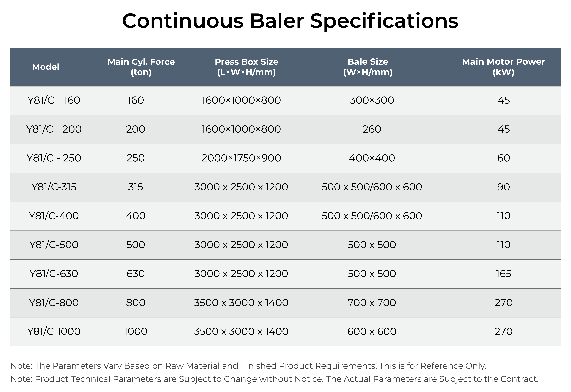The image size is (571, 392).
Task: Select the 500 ton force cell
Action: [136, 245]
